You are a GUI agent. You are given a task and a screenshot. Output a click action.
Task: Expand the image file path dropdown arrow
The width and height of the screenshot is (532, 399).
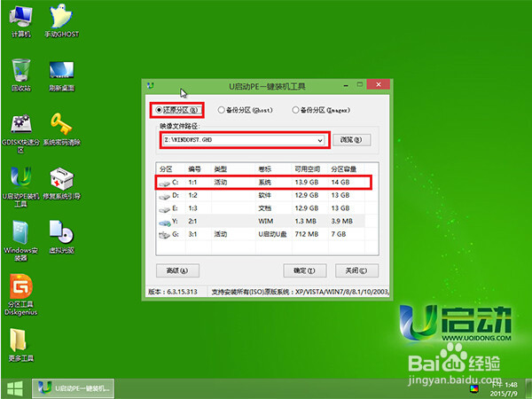click(320, 140)
